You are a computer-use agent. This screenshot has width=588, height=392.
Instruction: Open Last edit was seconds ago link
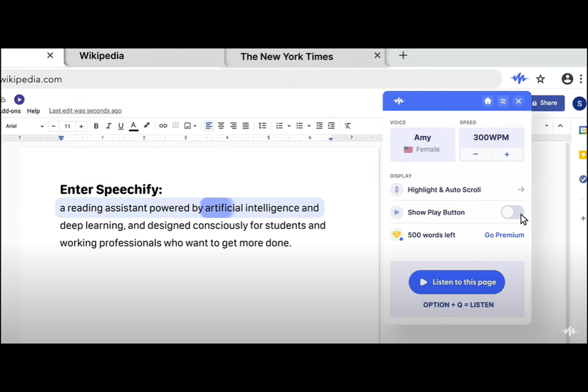[x=85, y=110]
